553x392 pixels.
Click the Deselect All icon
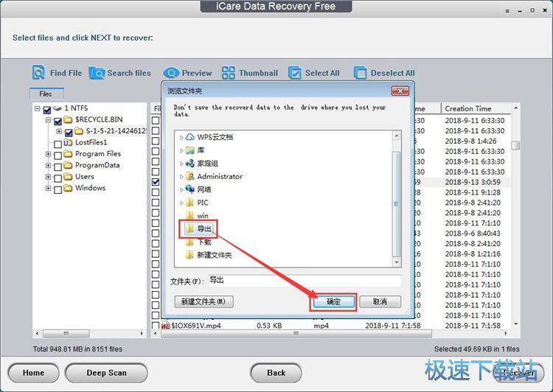(x=360, y=73)
